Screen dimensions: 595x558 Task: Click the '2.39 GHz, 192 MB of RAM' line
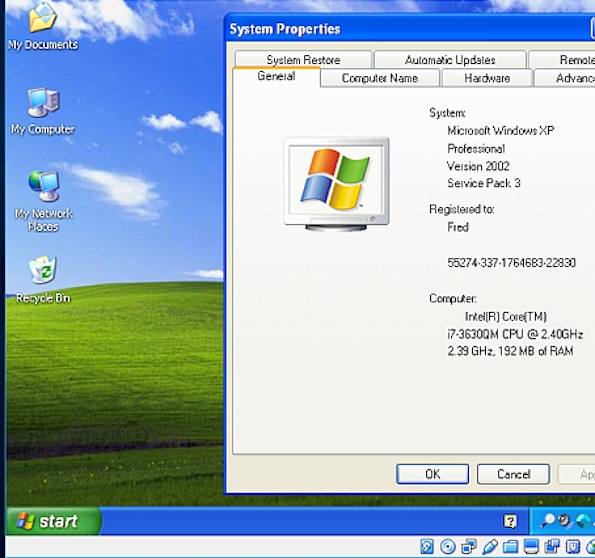tap(510, 351)
